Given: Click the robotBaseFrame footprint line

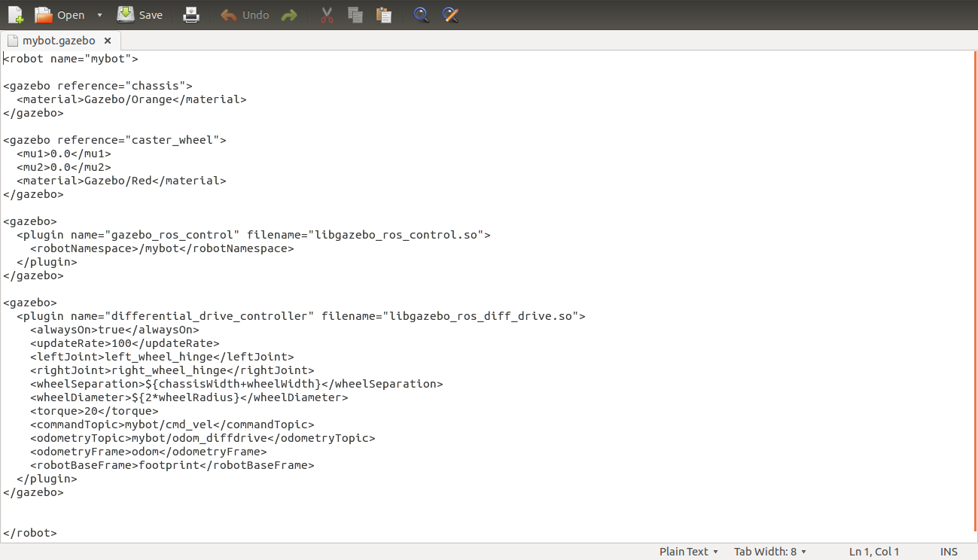Looking at the screenshot, I should (172, 465).
